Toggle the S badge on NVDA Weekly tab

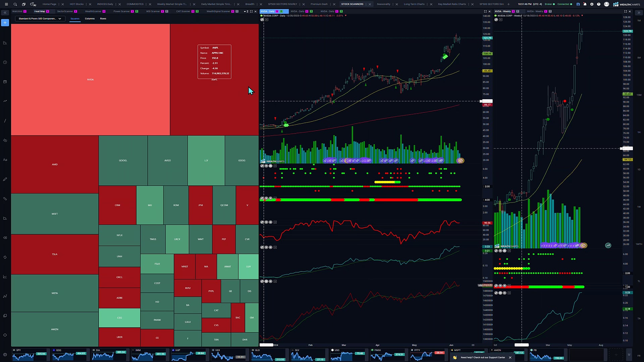point(513,11)
